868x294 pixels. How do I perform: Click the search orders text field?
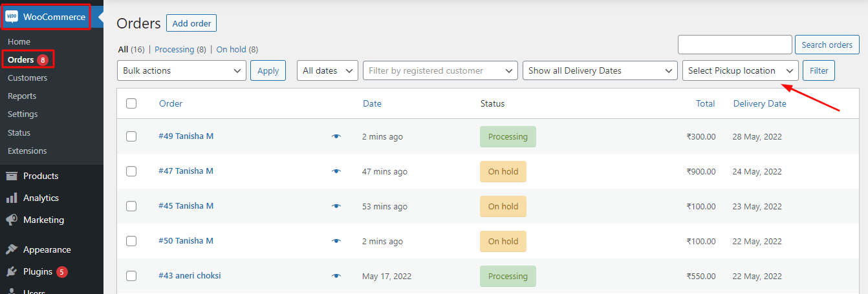tap(735, 45)
